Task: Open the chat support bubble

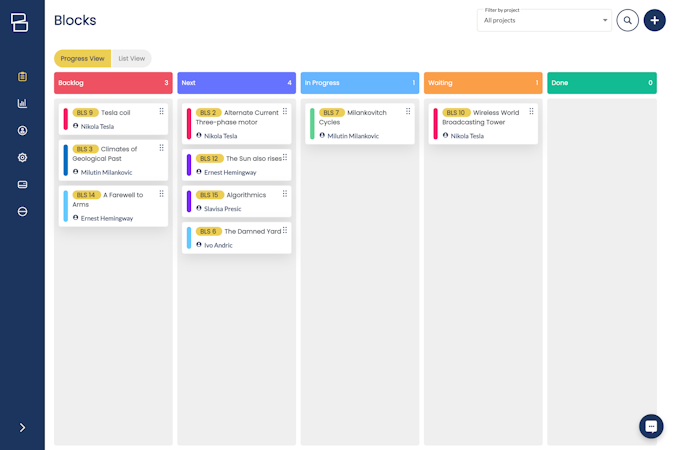Action: [x=651, y=426]
